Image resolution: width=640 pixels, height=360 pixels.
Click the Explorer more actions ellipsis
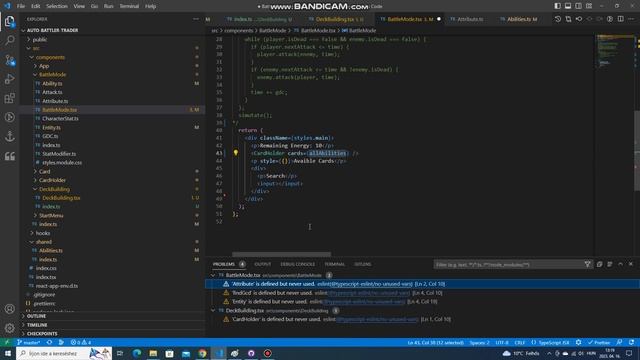point(196,19)
